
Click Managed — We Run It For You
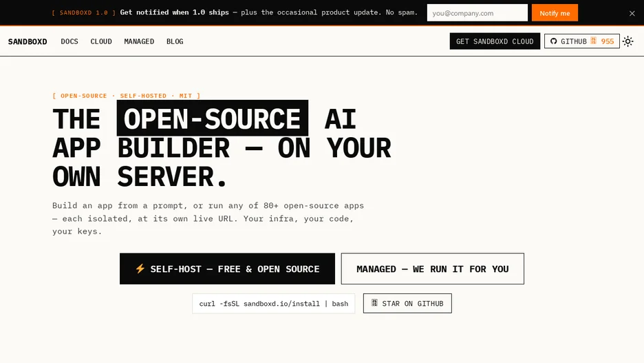point(433,269)
